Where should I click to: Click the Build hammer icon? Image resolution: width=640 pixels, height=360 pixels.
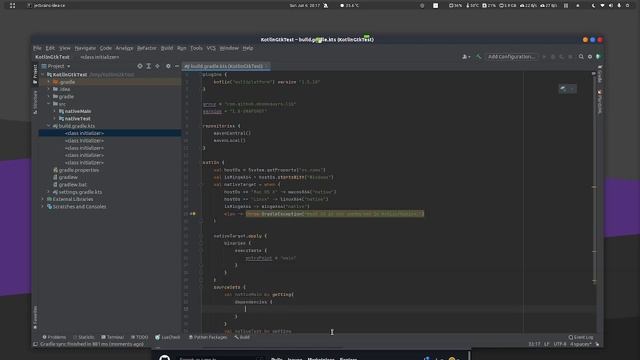click(478, 57)
